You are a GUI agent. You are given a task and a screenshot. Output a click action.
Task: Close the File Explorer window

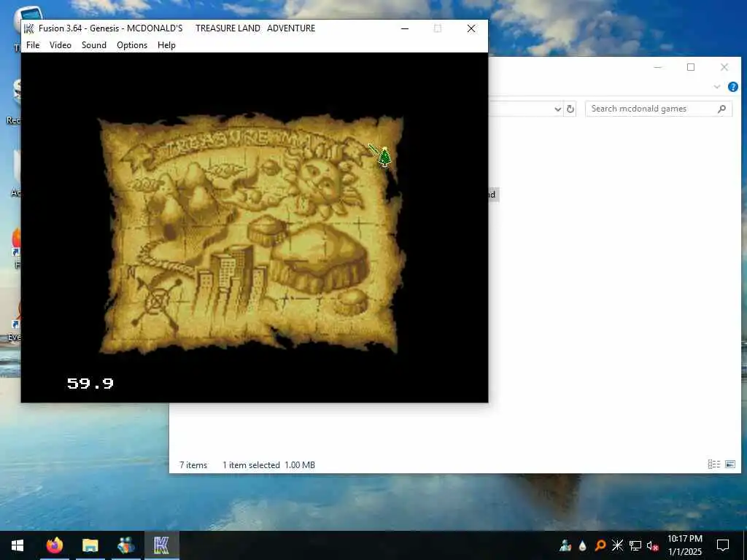(x=724, y=68)
